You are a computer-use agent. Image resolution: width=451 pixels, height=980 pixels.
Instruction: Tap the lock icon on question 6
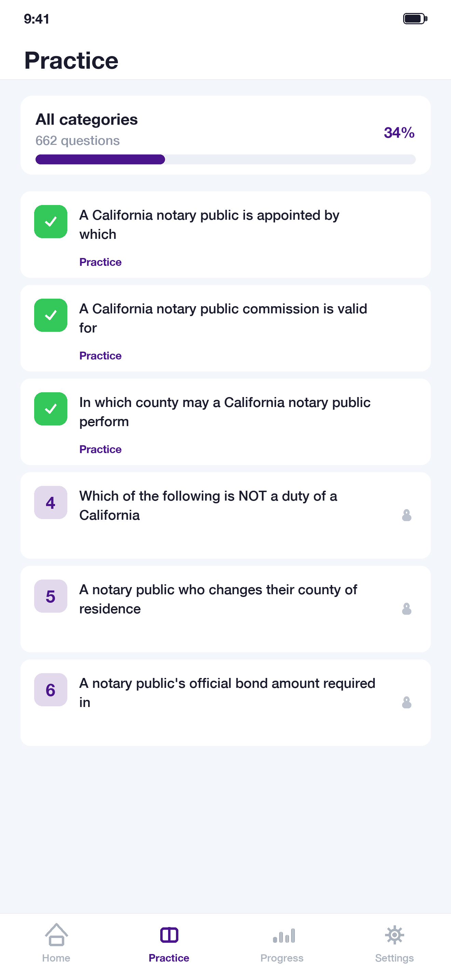[x=407, y=702]
